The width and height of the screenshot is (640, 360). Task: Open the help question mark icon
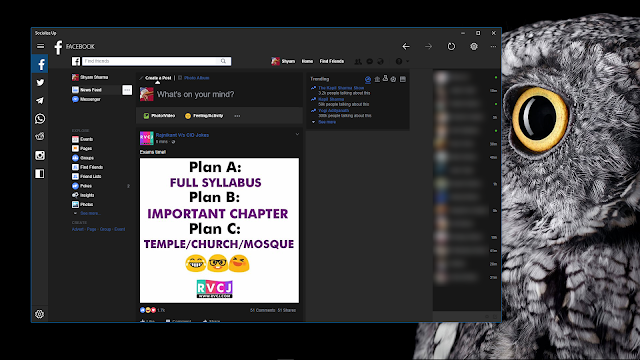point(399,61)
